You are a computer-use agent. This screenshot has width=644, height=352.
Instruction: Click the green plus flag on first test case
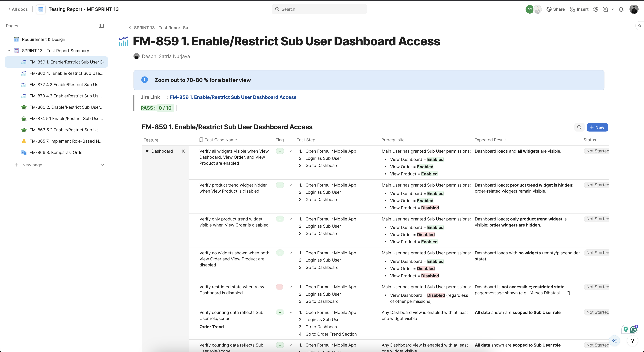[x=279, y=151]
